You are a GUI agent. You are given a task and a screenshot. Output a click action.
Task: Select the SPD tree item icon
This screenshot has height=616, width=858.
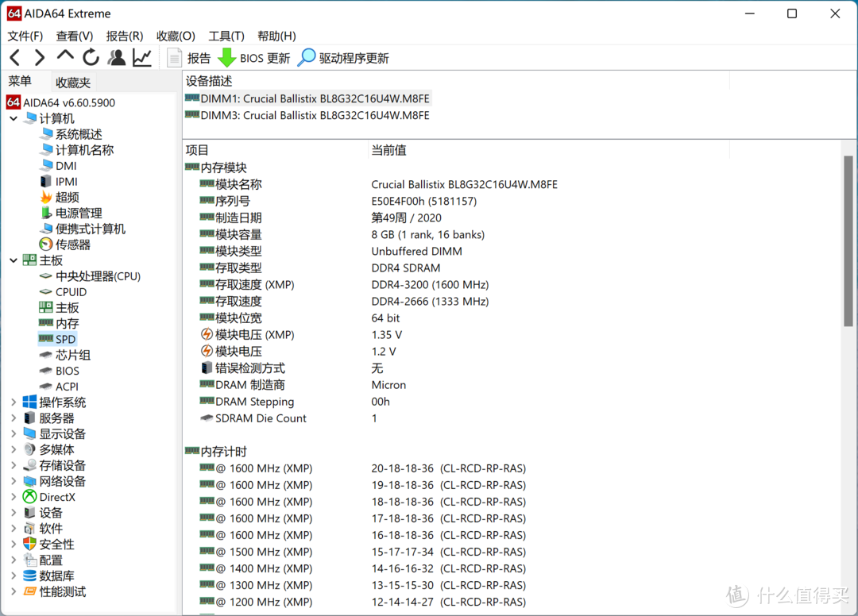(x=46, y=339)
